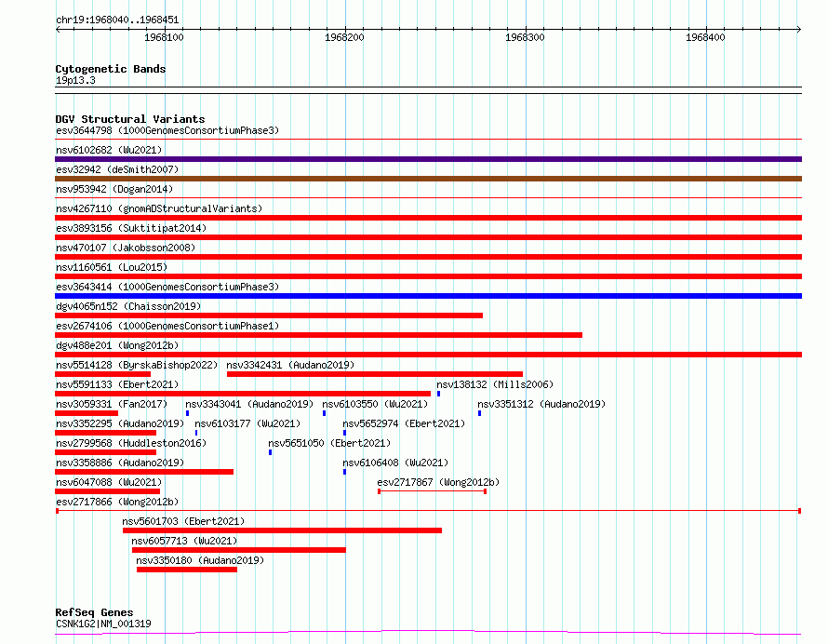Image resolution: width=828 pixels, height=644 pixels.
Task: Click the blue esv3643414 variant bar
Action: point(428,296)
